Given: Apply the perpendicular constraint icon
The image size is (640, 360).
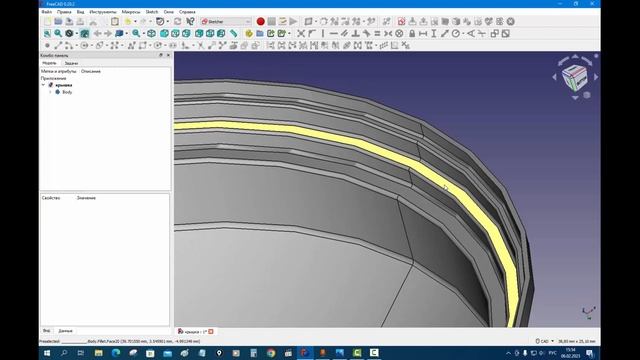Looking at the screenshot, I should tap(356, 33).
